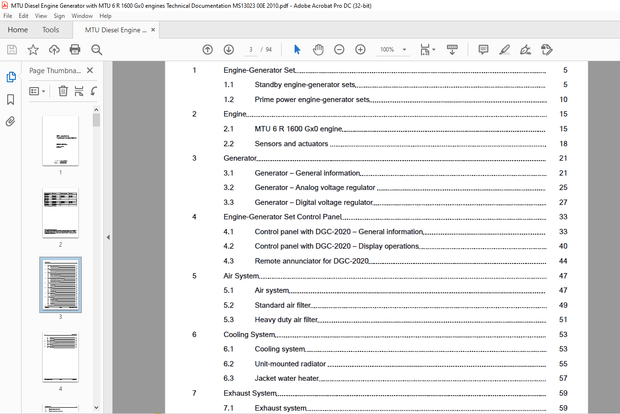
Task: Click the current page number field
Action: point(250,49)
